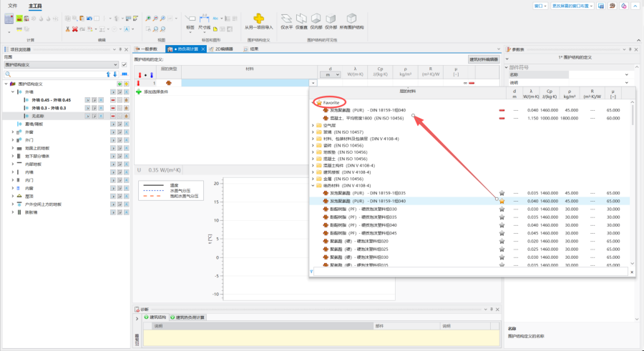Expand the 混凝土 (EN ISO 10456) folder

click(x=313, y=158)
